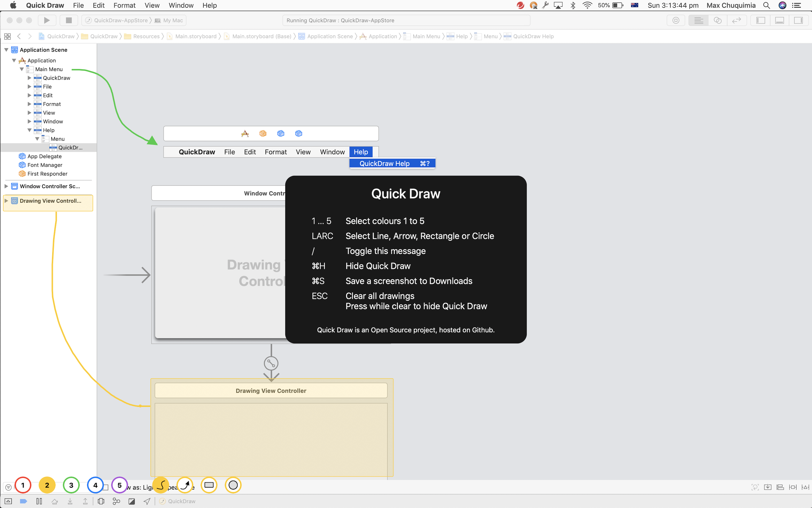Click Simulate Location arrow icon
The height and width of the screenshot is (508, 812).
(x=147, y=501)
